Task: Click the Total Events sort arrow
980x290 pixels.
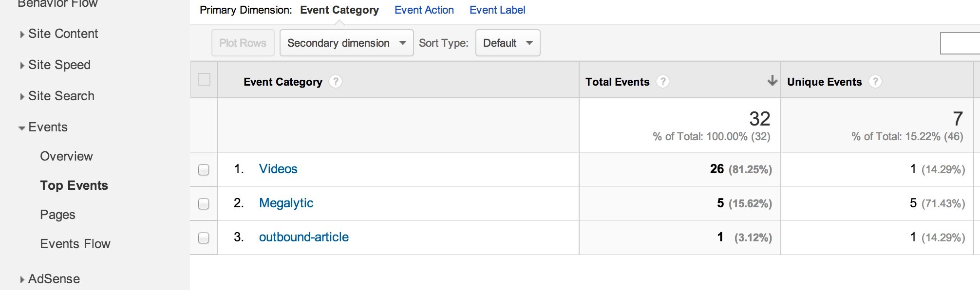Action: 772,81
